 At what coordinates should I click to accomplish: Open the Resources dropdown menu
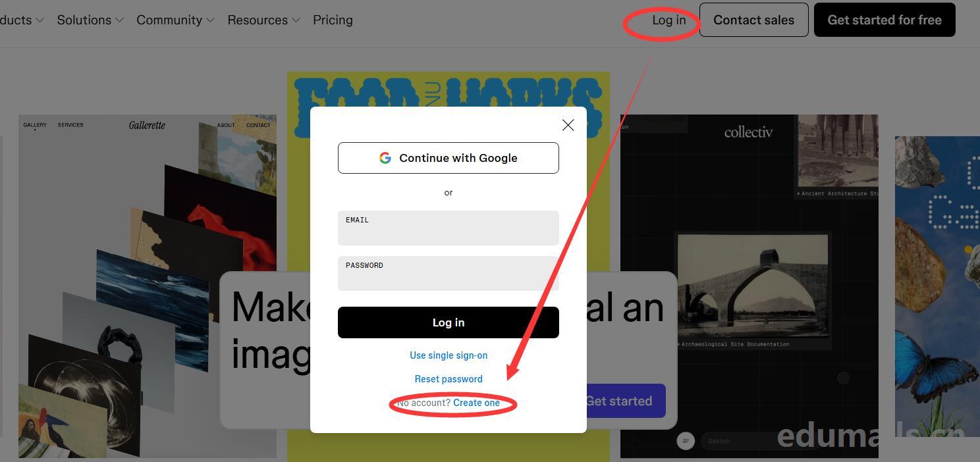click(x=263, y=20)
